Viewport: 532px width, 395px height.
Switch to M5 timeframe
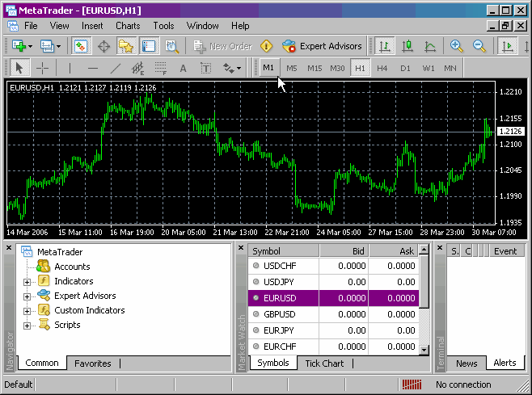pos(291,68)
